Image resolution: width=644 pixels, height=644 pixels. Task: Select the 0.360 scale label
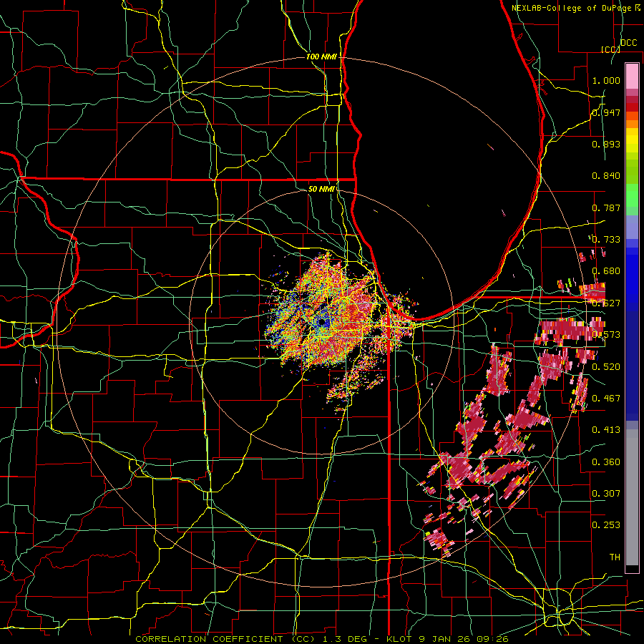606,462
